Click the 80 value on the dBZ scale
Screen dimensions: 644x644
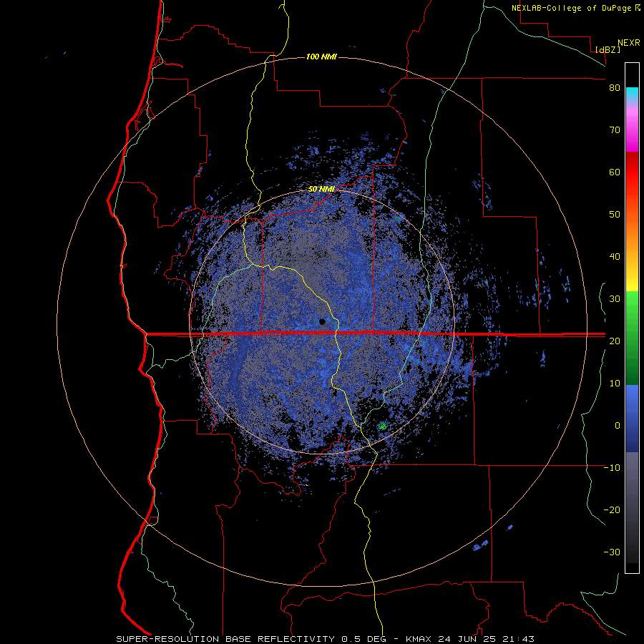[615, 88]
